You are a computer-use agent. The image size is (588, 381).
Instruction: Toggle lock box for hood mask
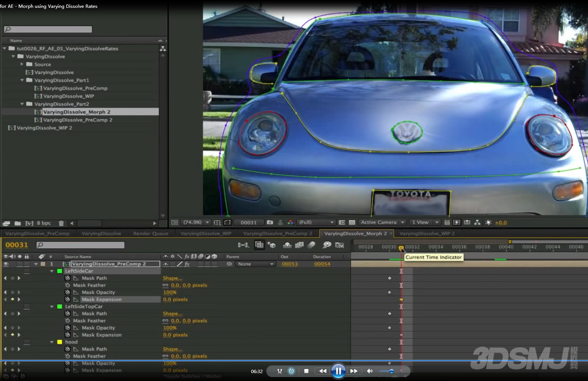pos(27,342)
